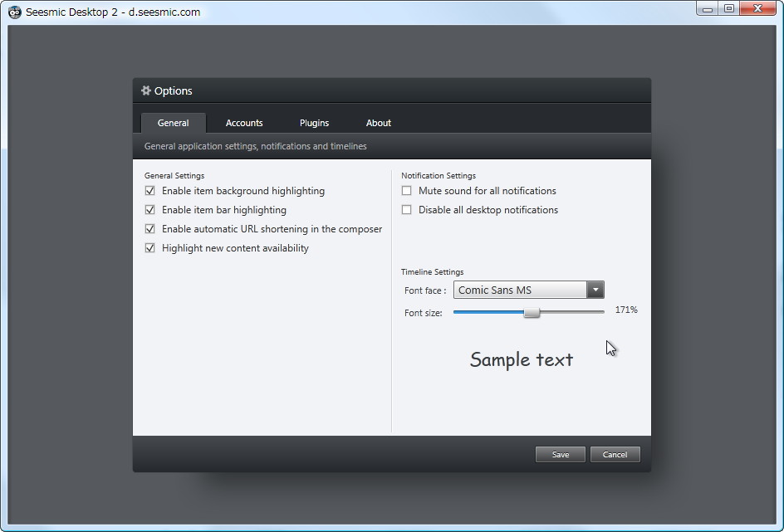This screenshot has height=532, width=784.
Task: Click the Options gear icon
Action: pyautogui.click(x=145, y=90)
